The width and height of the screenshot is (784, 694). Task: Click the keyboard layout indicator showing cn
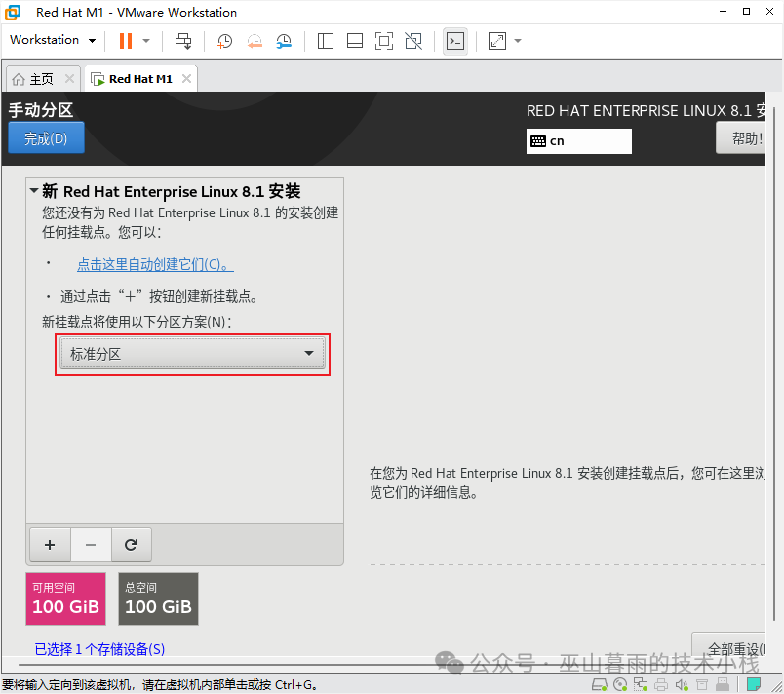(578, 140)
